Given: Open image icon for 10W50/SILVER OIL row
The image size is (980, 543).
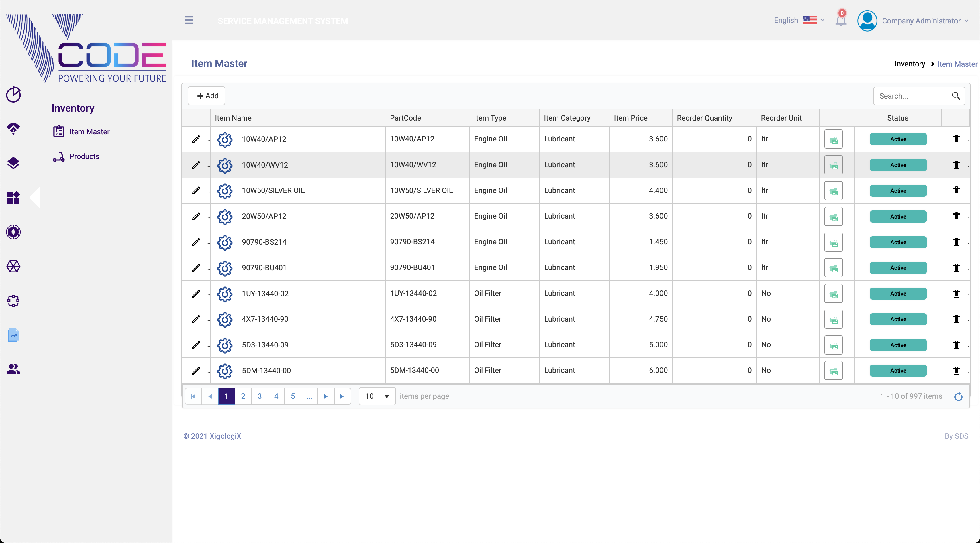Looking at the screenshot, I should click(x=833, y=191).
